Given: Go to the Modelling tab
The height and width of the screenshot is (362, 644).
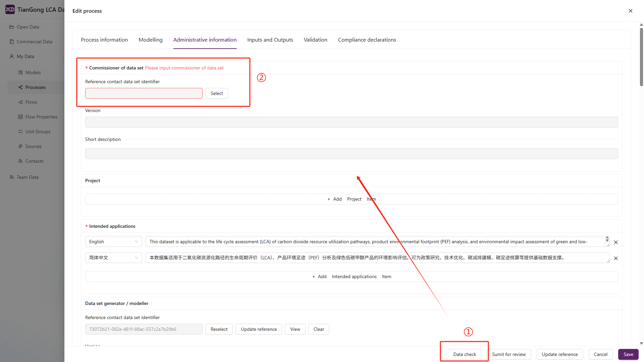Looking at the screenshot, I should (x=150, y=40).
